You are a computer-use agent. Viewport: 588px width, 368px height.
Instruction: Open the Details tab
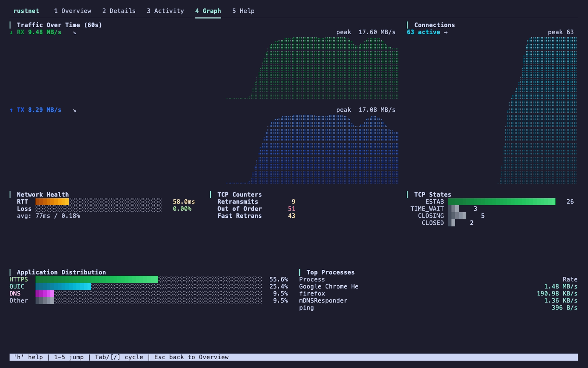tap(119, 11)
